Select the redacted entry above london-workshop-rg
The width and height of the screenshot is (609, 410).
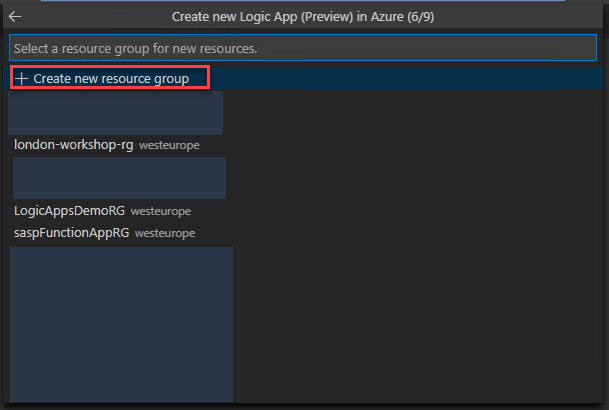click(116, 113)
